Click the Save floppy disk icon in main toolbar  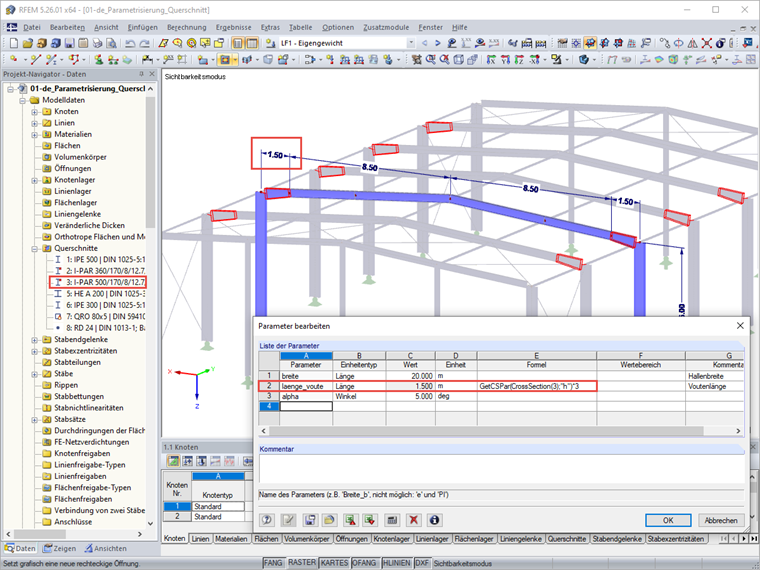[69, 43]
